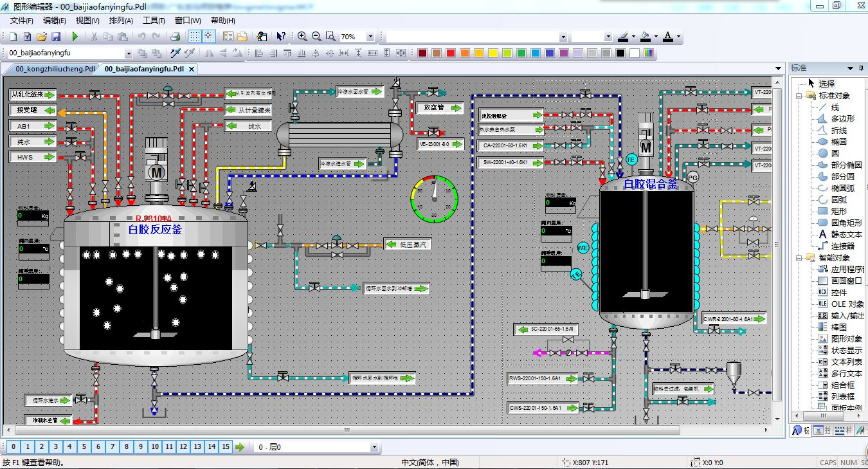This screenshot has height=469, width=868.
Task: Select the 多边形 polygon tool
Action: (x=842, y=119)
